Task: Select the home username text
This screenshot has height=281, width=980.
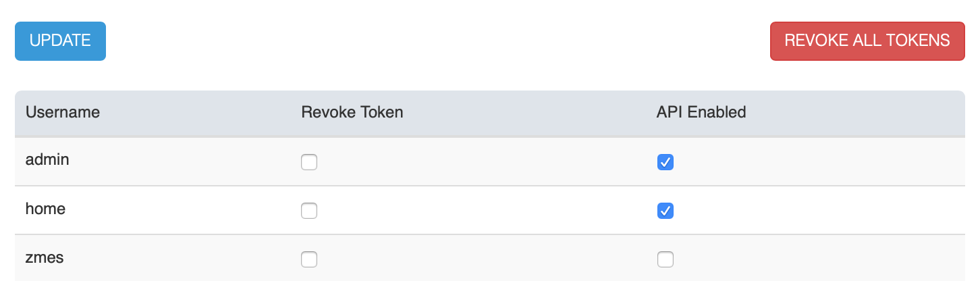Action: 46,209
